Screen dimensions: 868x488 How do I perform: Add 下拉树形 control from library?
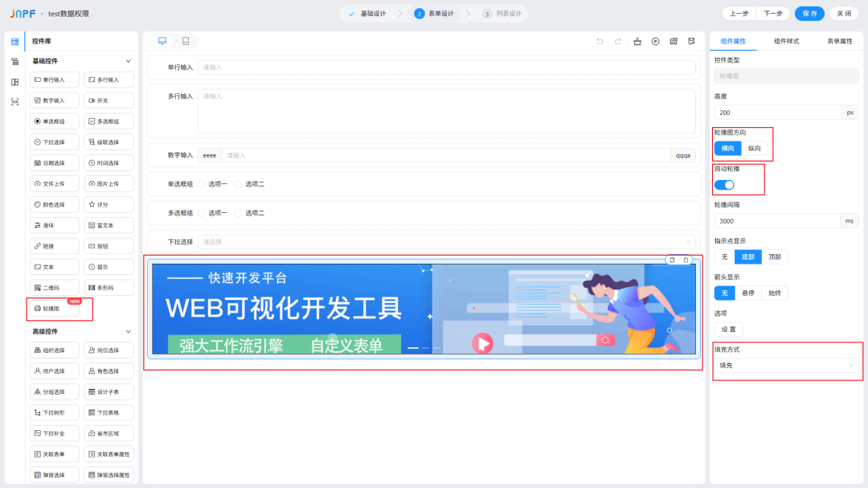pos(55,412)
